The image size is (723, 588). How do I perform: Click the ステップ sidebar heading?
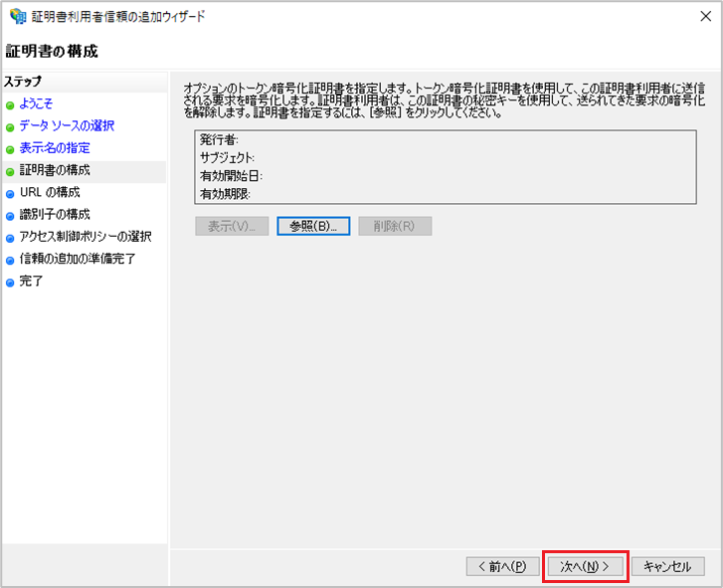(23, 82)
